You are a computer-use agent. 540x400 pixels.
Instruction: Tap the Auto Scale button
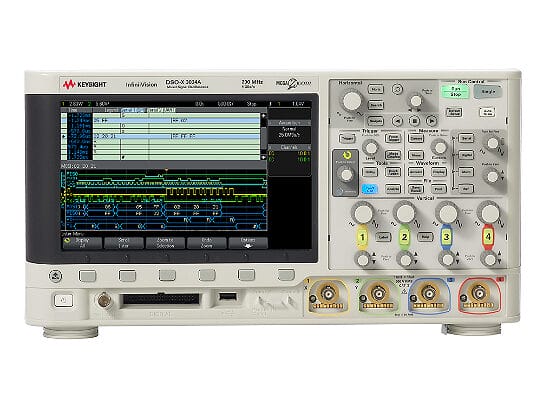pos(487,112)
